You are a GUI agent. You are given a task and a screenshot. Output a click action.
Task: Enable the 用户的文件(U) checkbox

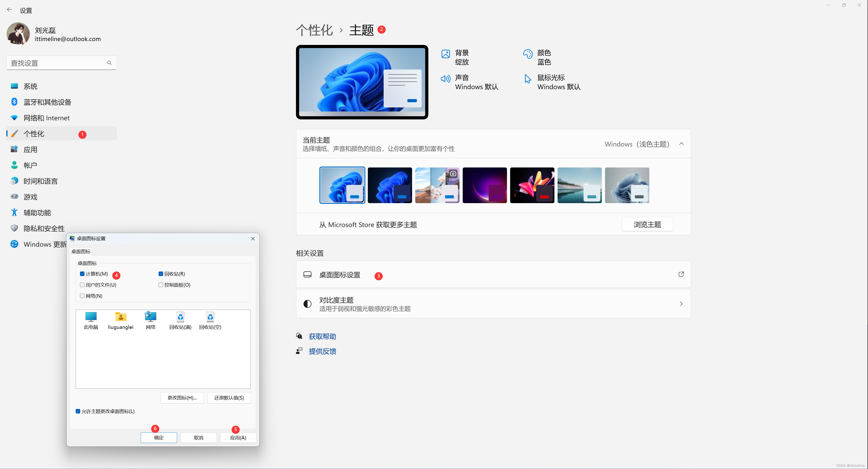[82, 285]
